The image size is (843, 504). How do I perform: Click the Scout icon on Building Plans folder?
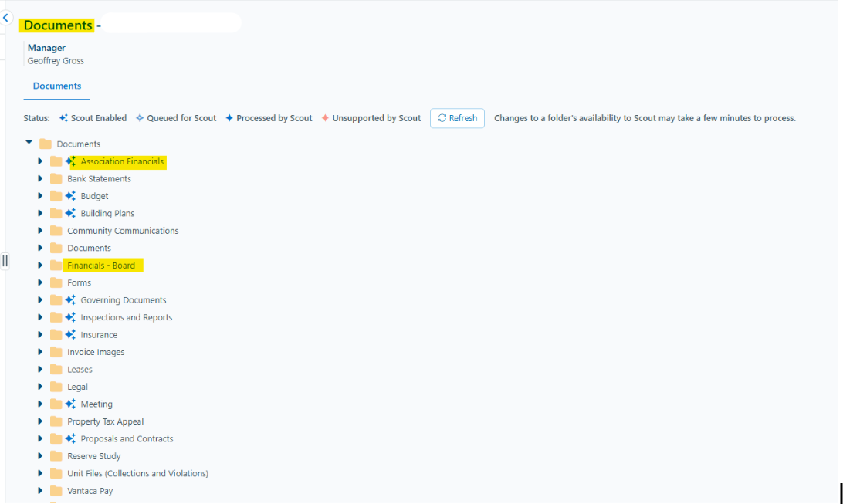pos(70,213)
